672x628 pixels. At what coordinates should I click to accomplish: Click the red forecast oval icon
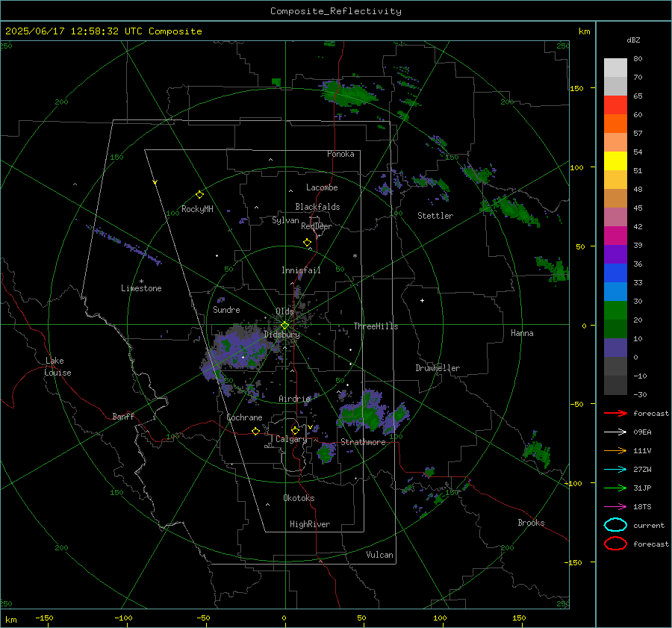[x=615, y=544]
